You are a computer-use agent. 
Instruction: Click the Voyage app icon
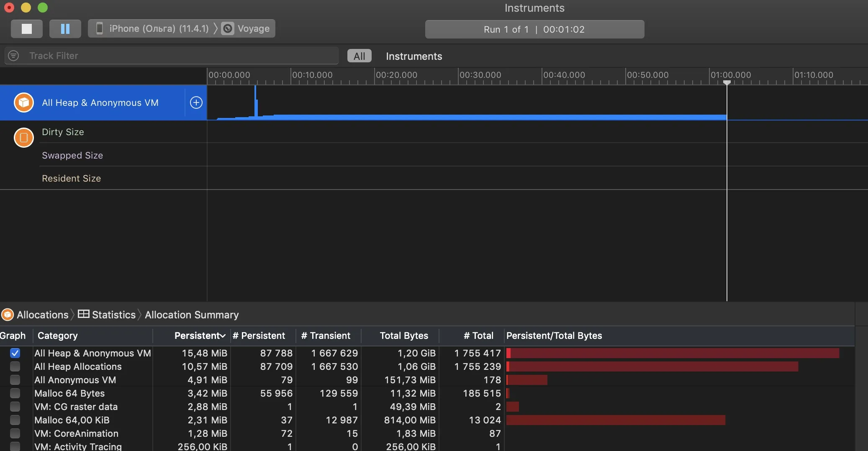click(228, 28)
